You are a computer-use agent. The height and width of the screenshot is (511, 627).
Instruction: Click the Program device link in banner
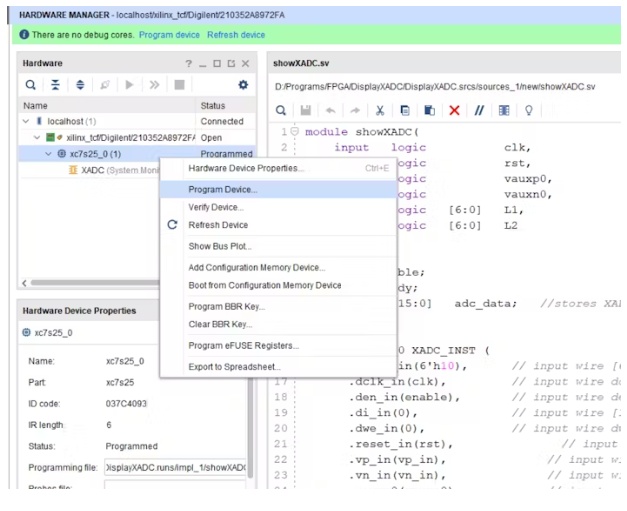pos(169,35)
